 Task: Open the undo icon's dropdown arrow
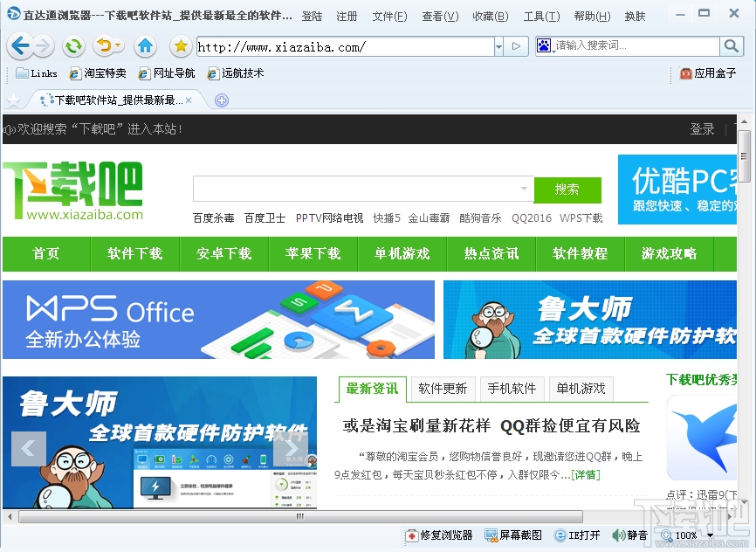pos(118,46)
